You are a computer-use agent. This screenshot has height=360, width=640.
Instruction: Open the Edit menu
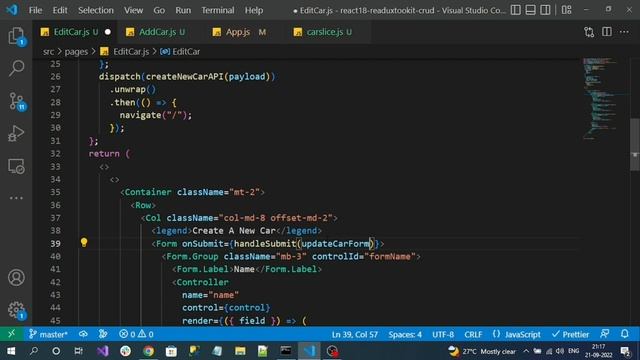click(x=60, y=10)
